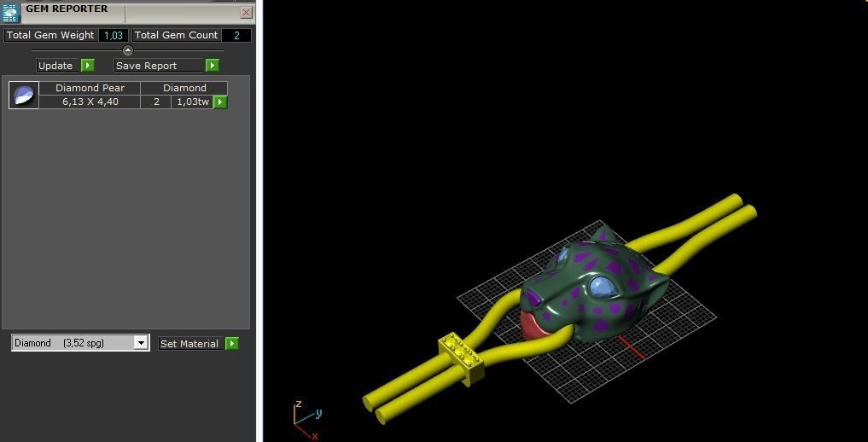Screen dimensions: 868x442
Task: Click the gem quantity cell showing 2
Action: click(x=156, y=102)
